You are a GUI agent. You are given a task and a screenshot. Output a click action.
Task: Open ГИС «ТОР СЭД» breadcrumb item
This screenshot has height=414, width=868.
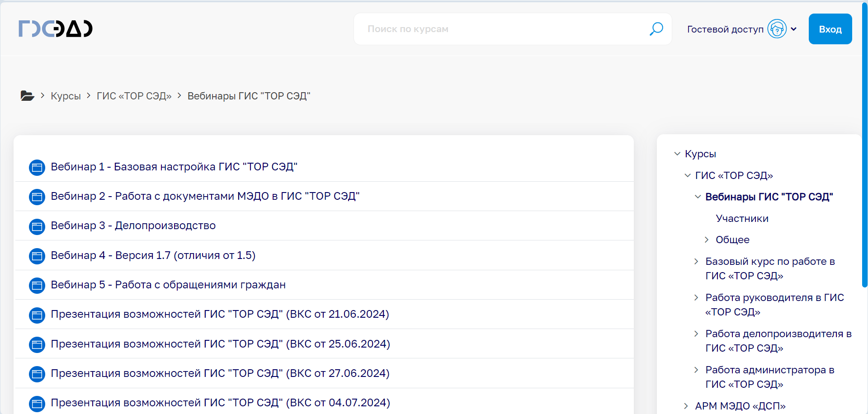(x=134, y=96)
